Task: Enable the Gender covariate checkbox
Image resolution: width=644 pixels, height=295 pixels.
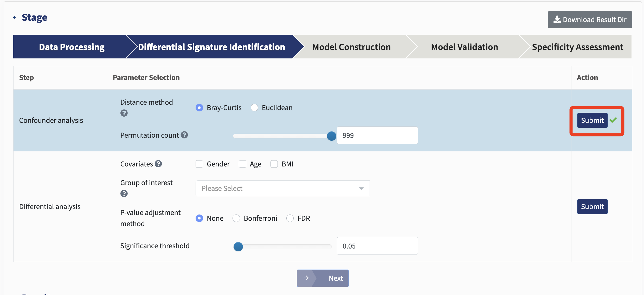Action: (x=199, y=164)
